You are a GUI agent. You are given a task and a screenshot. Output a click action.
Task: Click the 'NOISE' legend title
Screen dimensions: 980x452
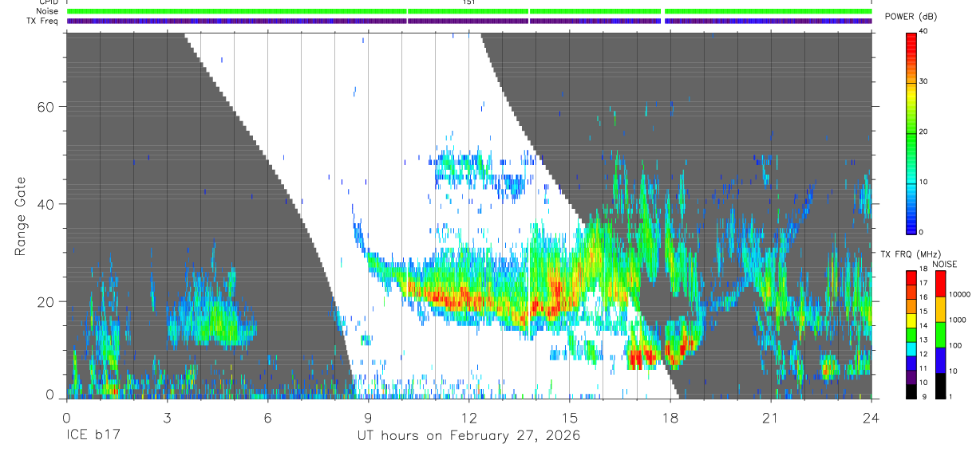pyautogui.click(x=946, y=264)
